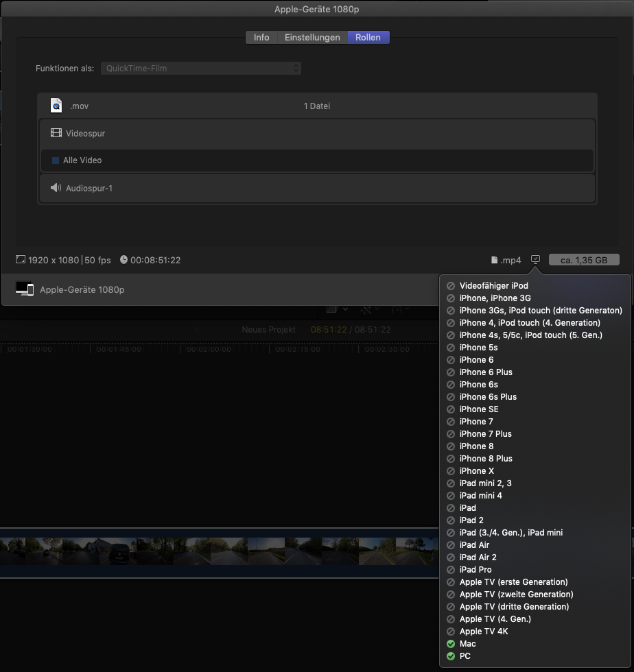Select the Audiospur-1 row
The image size is (634, 672).
(317, 188)
